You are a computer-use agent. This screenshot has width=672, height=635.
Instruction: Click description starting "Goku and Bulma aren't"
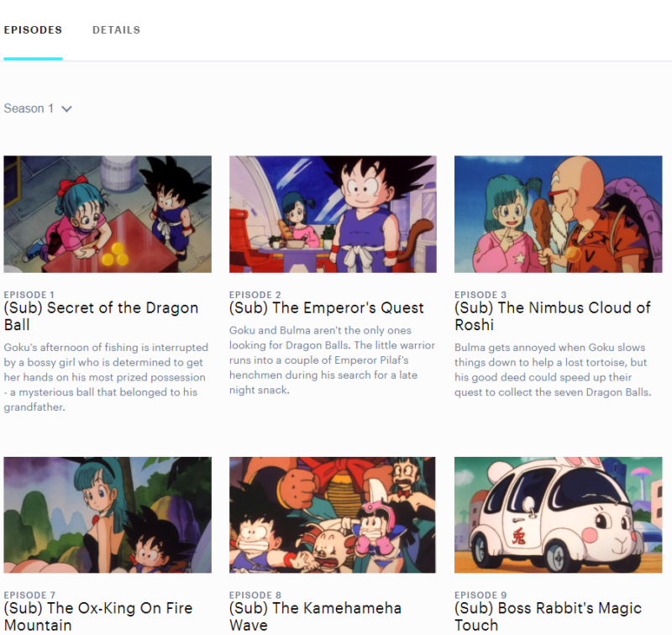[x=332, y=360]
